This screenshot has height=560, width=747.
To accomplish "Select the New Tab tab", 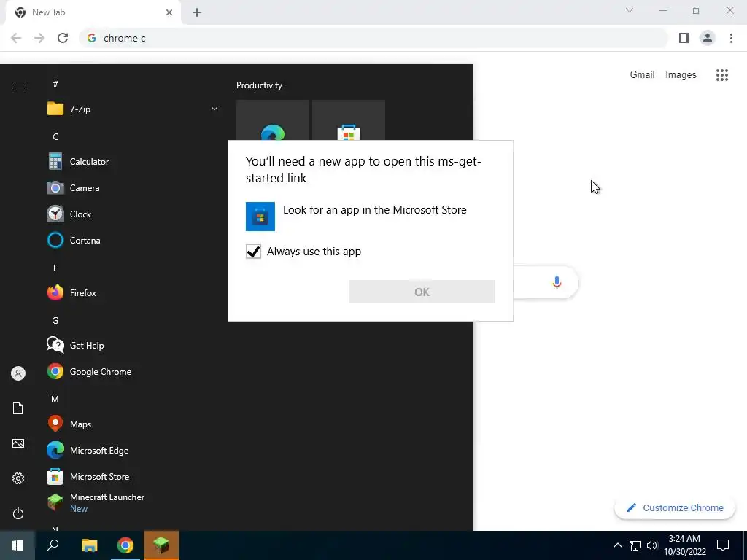I will [x=93, y=12].
